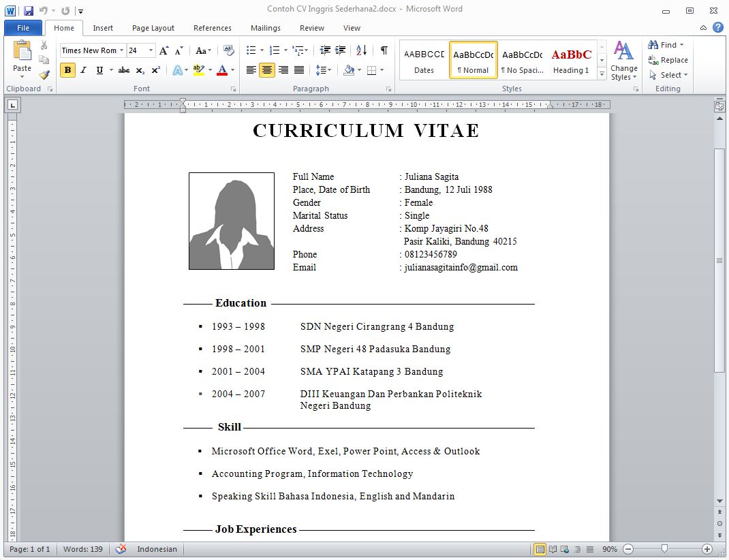The height and width of the screenshot is (560, 729).
Task: Click the Words: 139 status counter
Action: click(x=82, y=549)
